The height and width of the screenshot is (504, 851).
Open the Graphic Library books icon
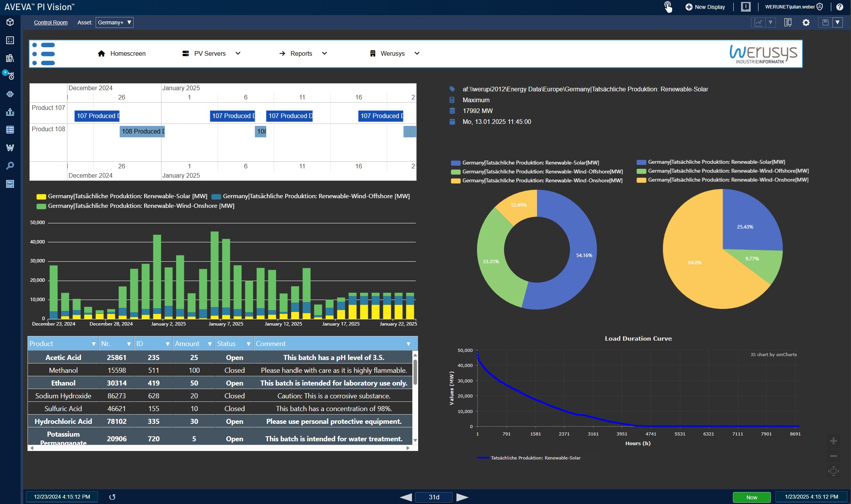(x=10, y=58)
